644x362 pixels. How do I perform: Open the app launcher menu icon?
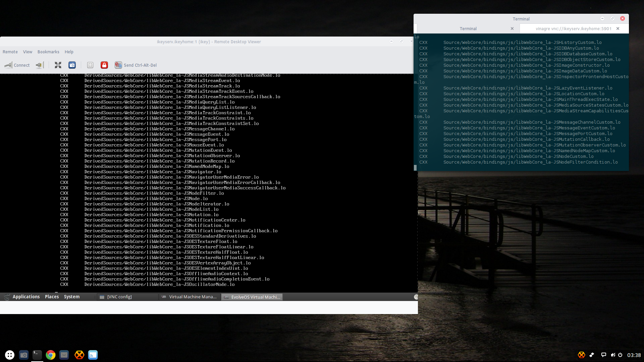[10, 355]
